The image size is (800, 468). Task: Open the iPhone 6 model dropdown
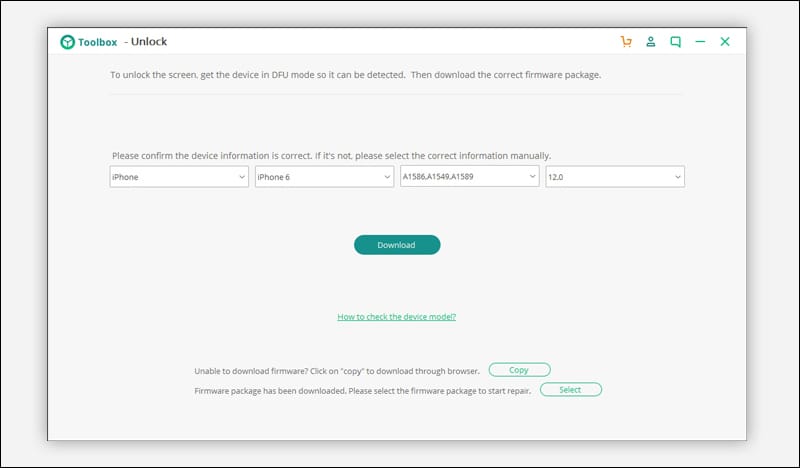(x=324, y=177)
